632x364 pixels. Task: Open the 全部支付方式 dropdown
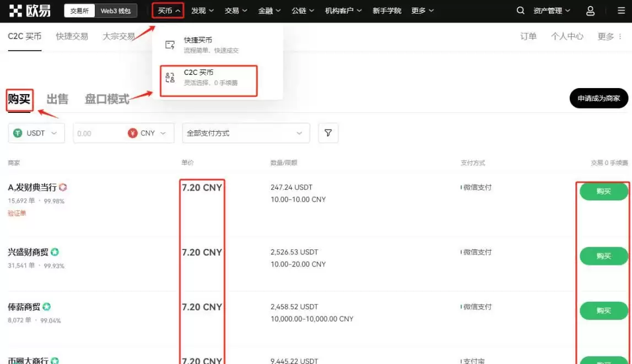point(245,133)
